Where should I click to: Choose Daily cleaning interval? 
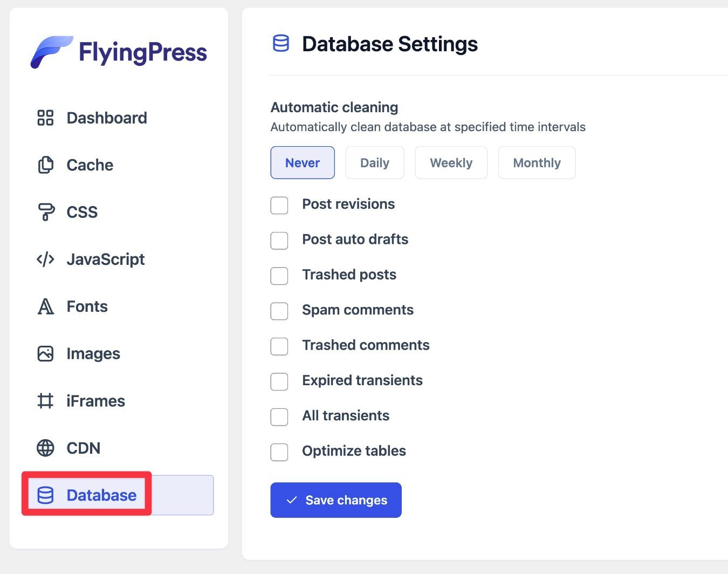click(375, 162)
